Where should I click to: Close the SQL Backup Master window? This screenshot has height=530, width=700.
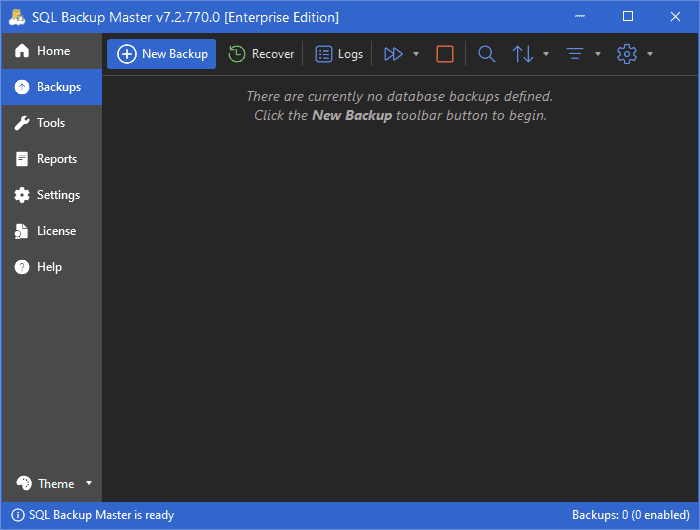tap(675, 17)
